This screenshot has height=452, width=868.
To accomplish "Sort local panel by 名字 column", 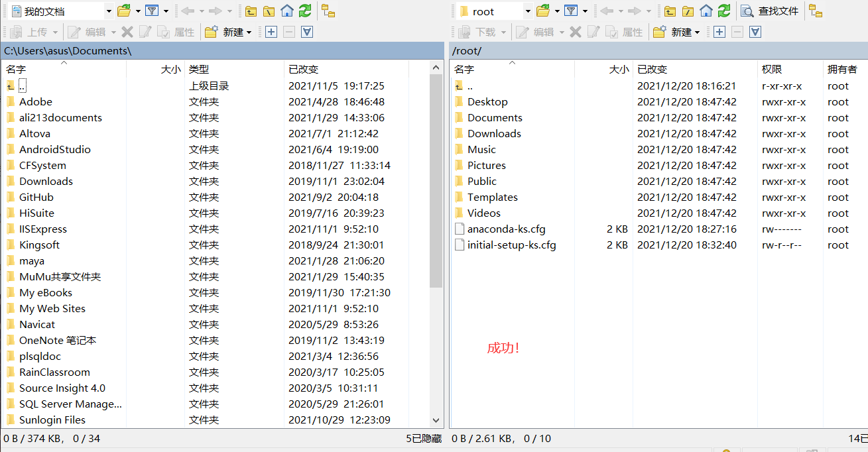I will pos(64,69).
